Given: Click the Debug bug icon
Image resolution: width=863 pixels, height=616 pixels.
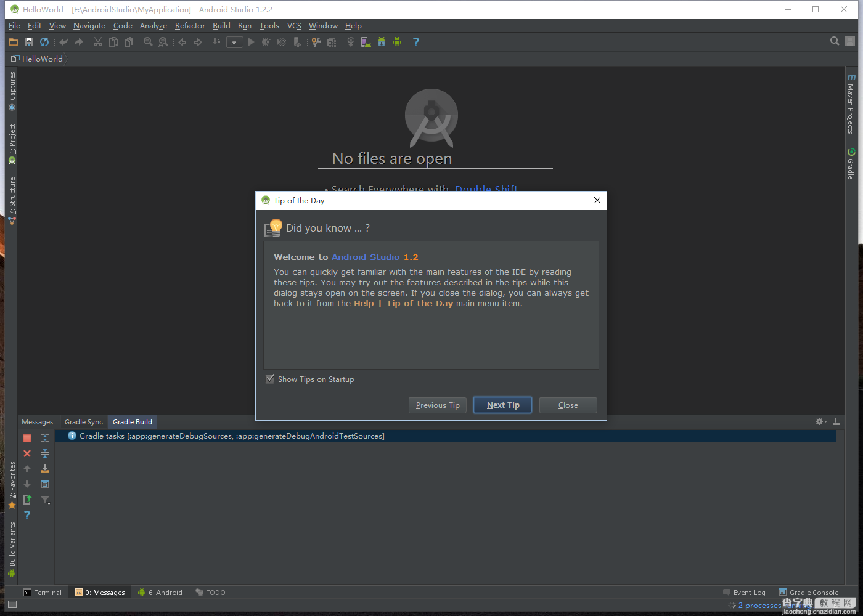Looking at the screenshot, I should pos(266,42).
